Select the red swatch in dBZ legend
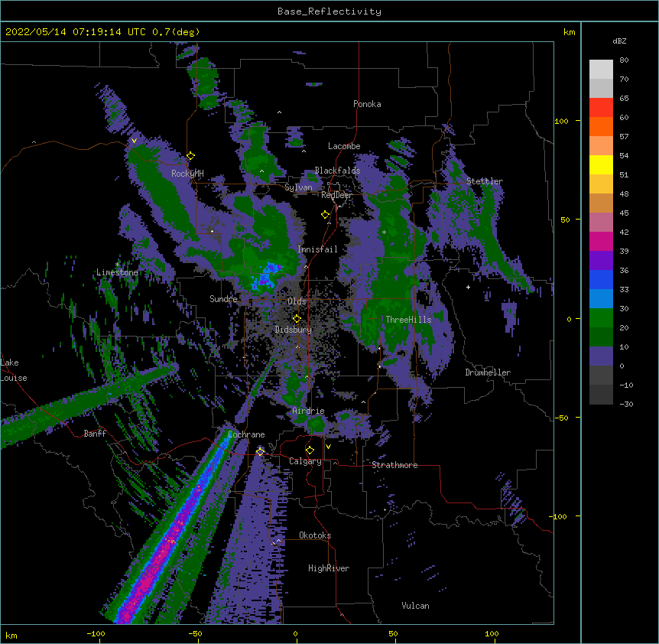659x644 pixels. [x=601, y=107]
